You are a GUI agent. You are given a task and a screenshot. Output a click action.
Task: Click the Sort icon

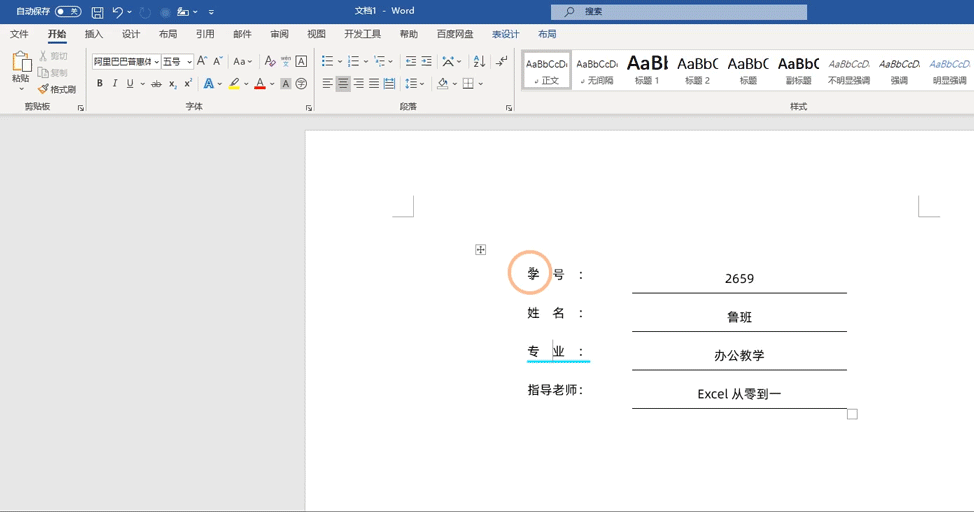(479, 62)
